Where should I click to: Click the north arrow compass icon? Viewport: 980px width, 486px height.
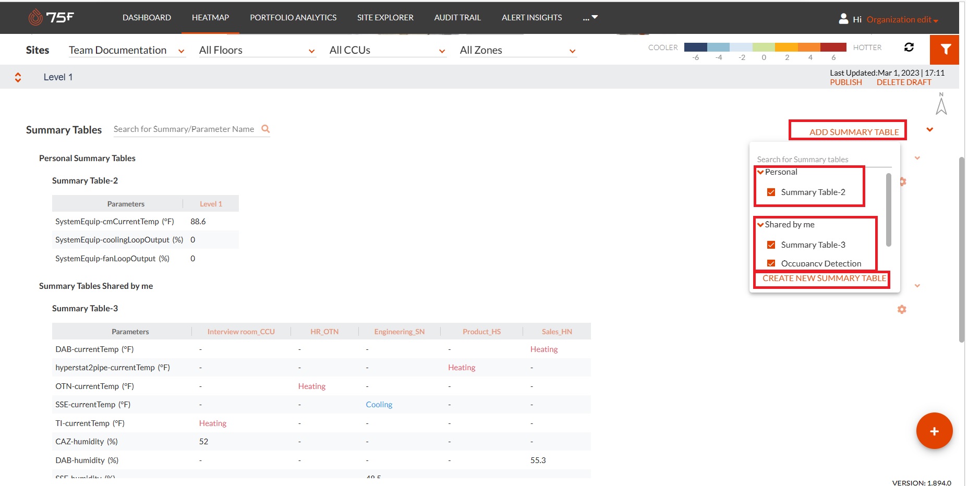(941, 103)
